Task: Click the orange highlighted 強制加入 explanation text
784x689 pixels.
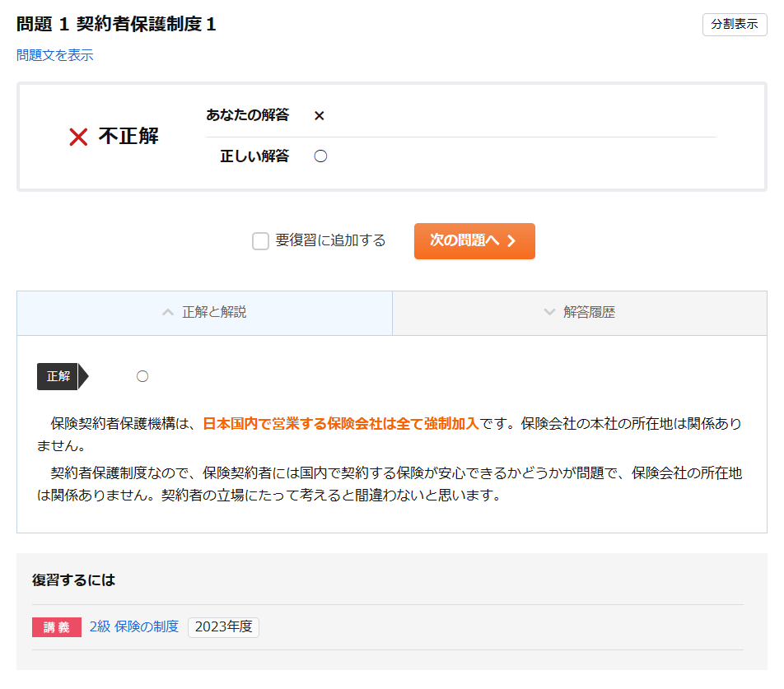Action: 340,424
